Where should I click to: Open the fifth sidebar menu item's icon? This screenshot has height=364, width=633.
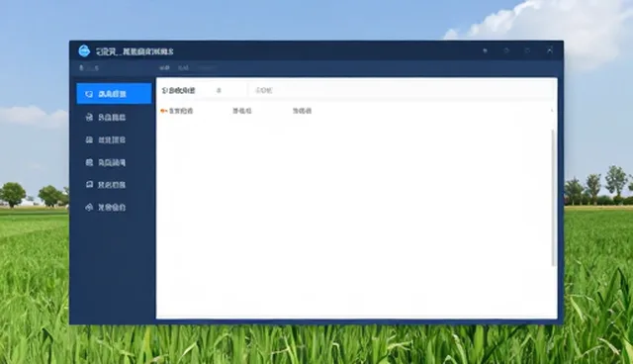pos(89,184)
